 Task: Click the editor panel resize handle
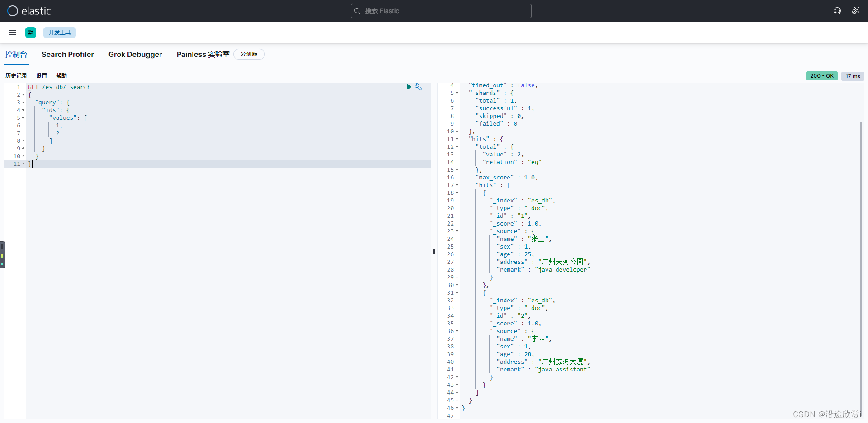[x=434, y=251]
